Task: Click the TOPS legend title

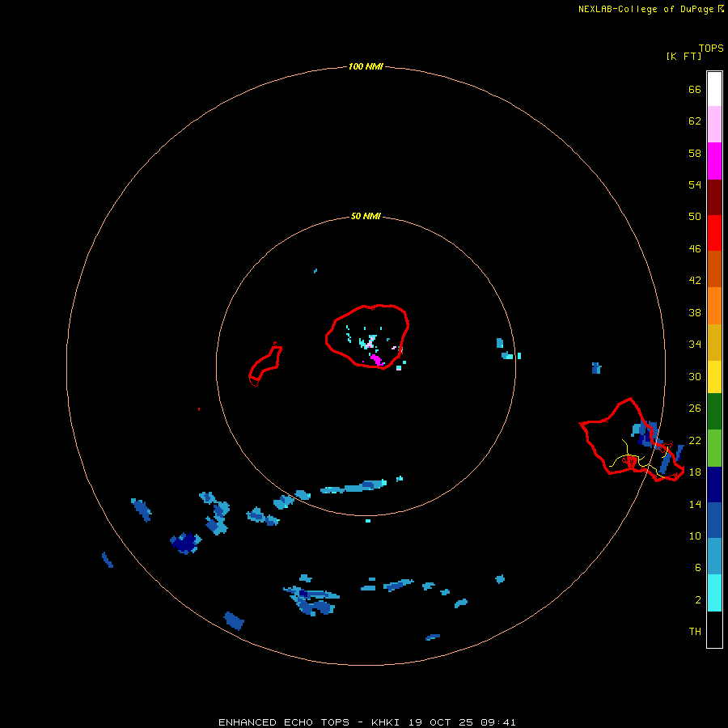Action: coord(711,48)
